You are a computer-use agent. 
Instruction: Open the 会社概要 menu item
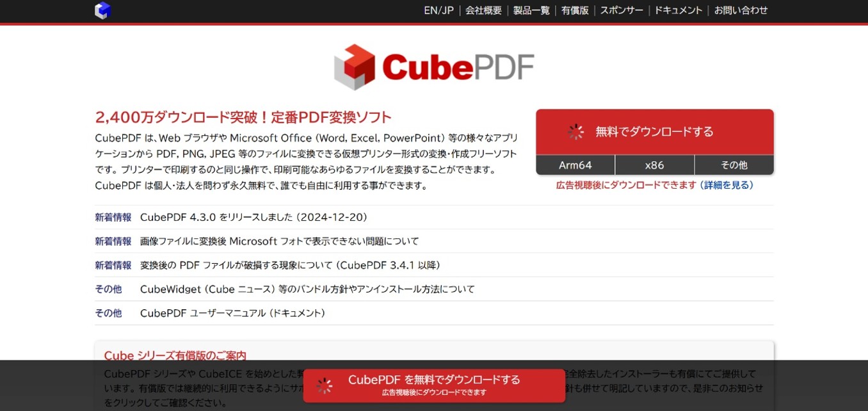pyautogui.click(x=484, y=10)
